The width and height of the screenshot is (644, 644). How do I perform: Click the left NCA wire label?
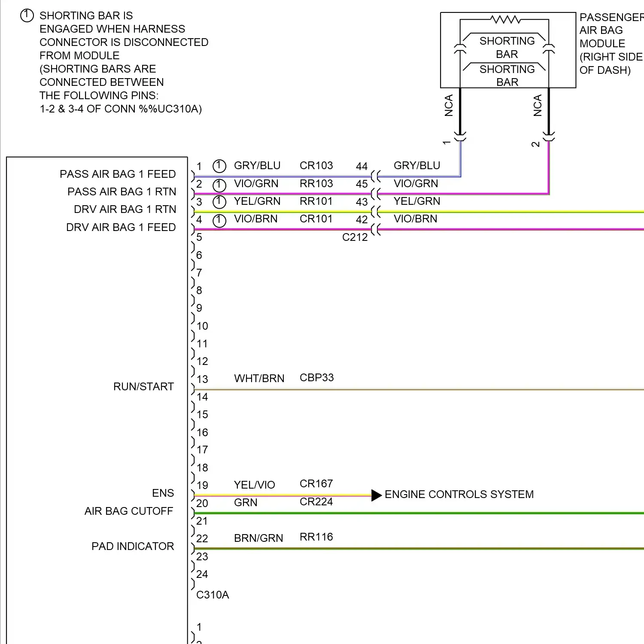(449, 106)
